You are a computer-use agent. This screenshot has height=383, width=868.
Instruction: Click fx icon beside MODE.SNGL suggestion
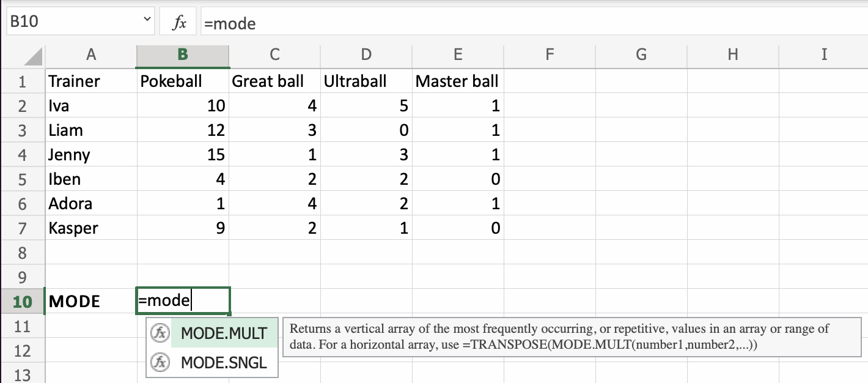(160, 362)
